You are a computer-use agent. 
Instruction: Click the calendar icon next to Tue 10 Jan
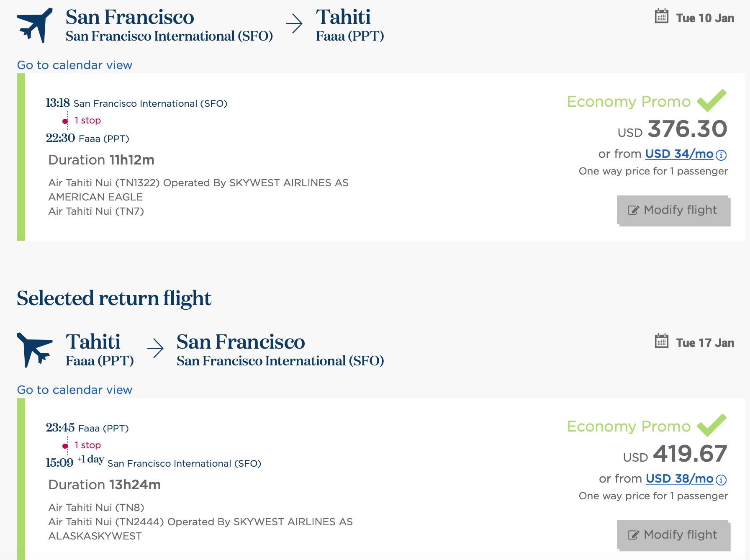[661, 17]
